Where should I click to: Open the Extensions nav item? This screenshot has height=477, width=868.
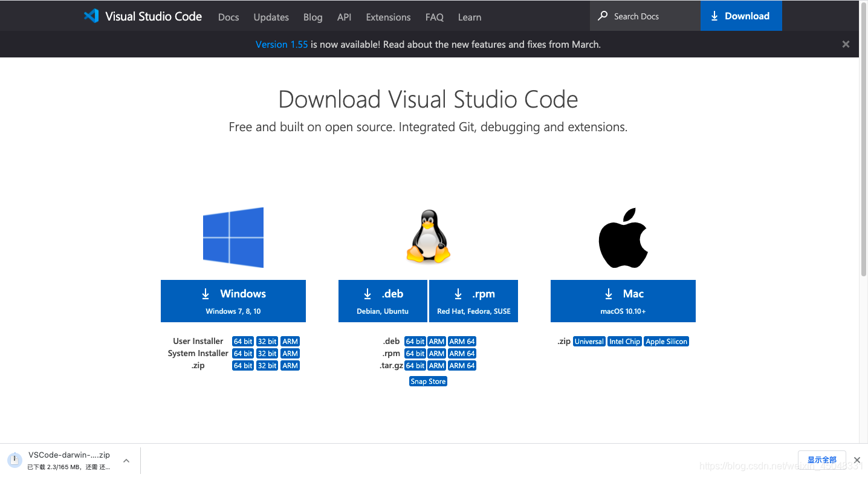[388, 17]
